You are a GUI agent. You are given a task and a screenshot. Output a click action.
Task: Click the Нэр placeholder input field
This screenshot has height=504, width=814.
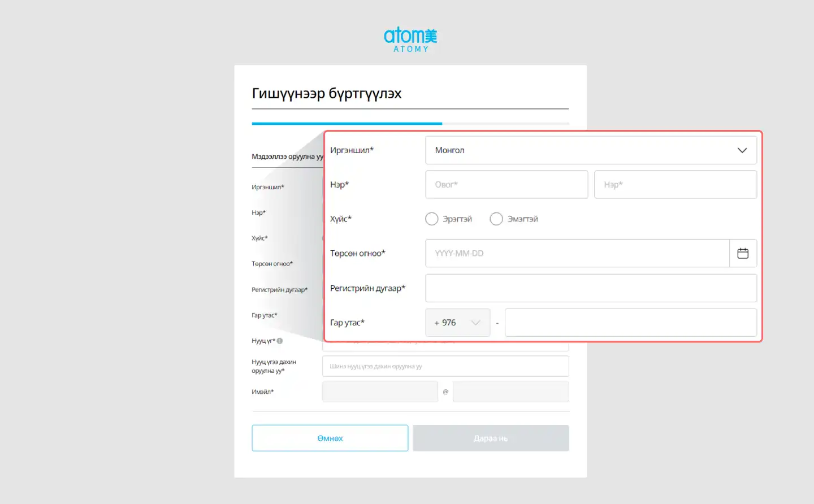675,185
